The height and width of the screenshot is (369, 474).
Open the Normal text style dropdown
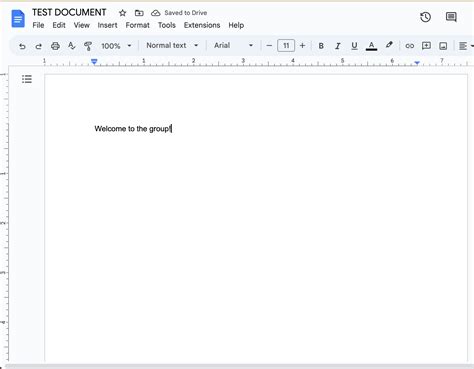(172, 45)
